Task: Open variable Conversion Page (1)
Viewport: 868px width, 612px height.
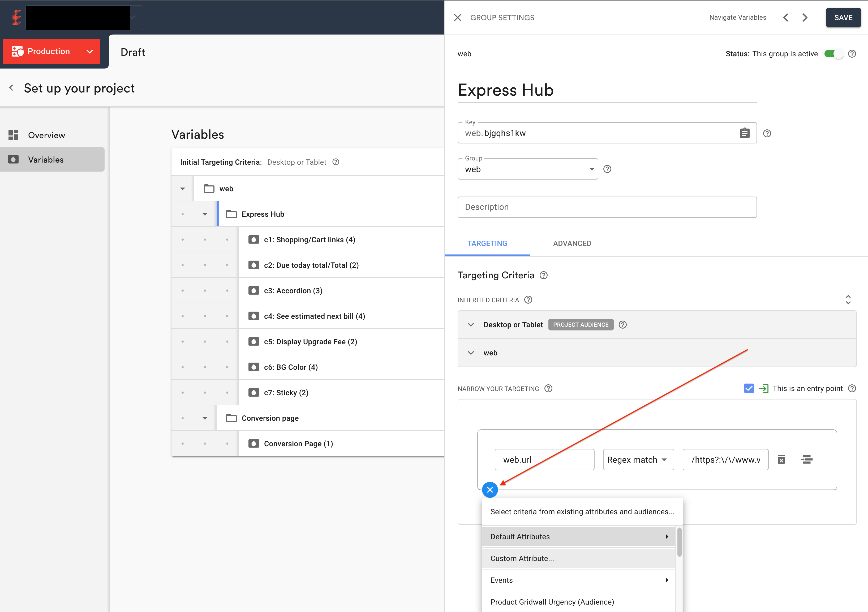Action: (342, 443)
